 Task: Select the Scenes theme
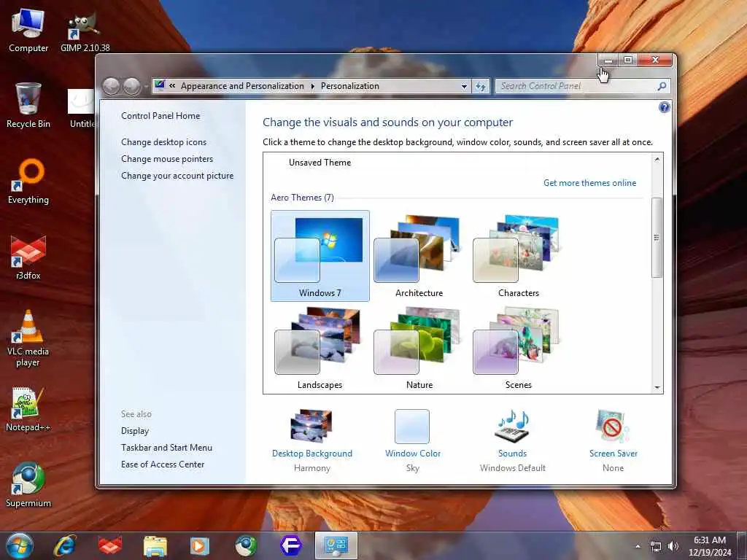pos(519,349)
